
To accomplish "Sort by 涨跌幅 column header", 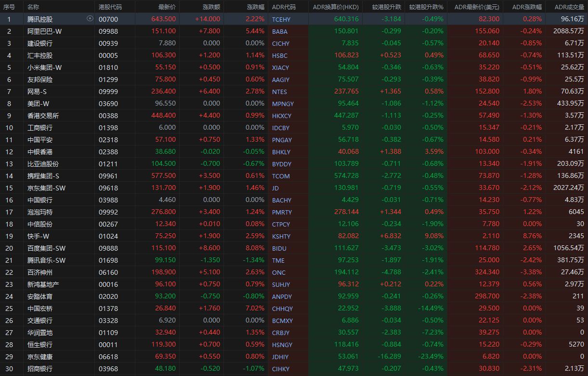I will [256, 7].
